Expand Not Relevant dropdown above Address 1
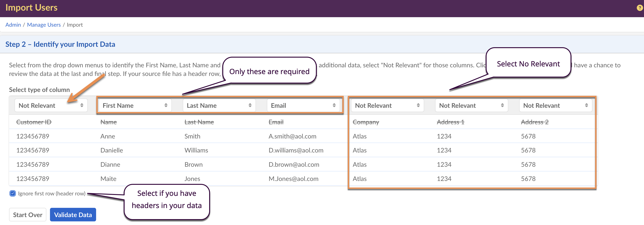This screenshot has width=644, height=225. click(471, 106)
